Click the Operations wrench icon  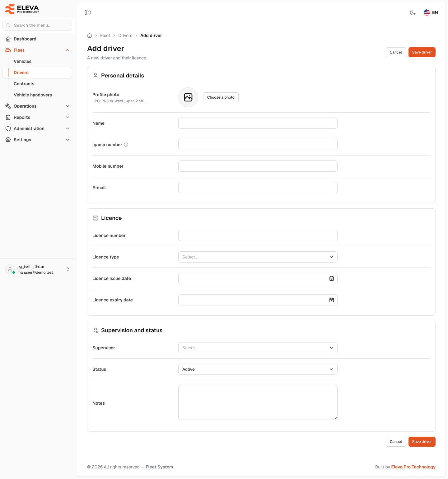[x=8, y=106]
